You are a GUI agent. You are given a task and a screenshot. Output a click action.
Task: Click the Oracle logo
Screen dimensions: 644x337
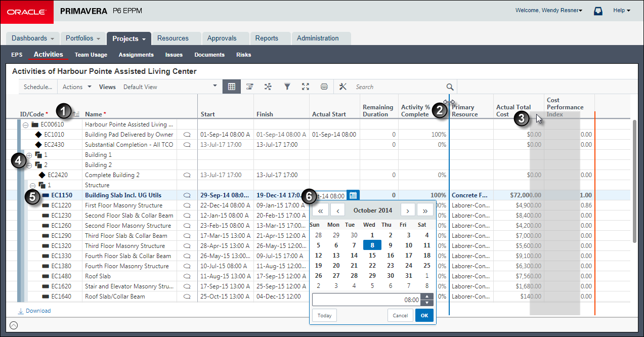tap(27, 12)
